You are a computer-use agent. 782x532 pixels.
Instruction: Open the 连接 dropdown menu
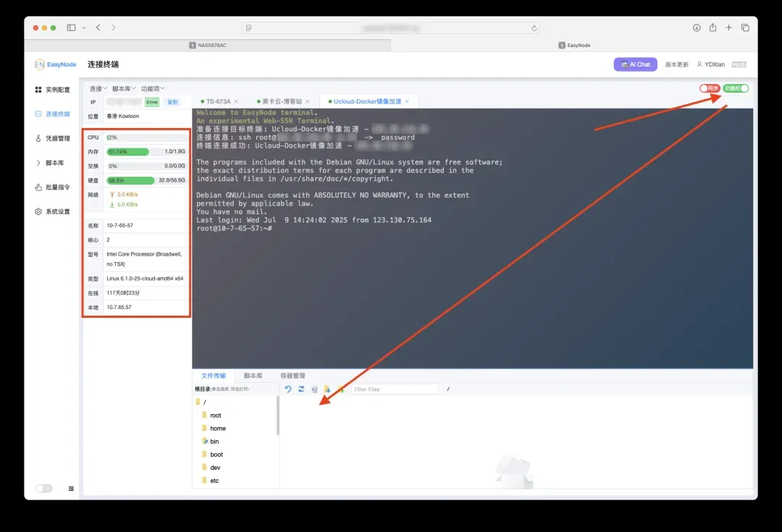tap(98, 88)
